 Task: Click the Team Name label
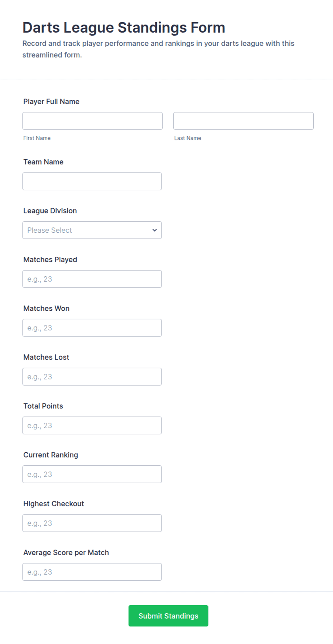[43, 162]
